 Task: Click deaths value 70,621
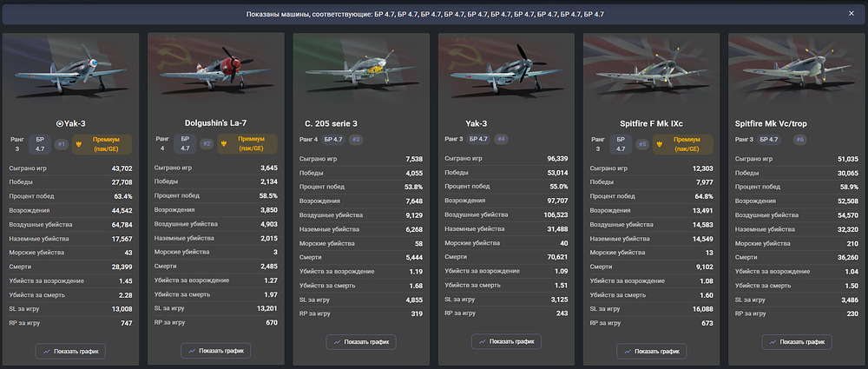(x=557, y=257)
